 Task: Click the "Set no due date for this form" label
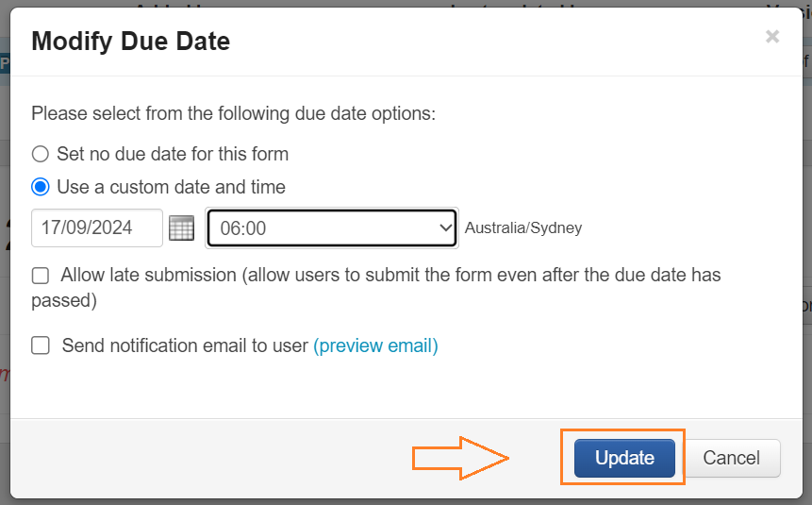pos(173,154)
